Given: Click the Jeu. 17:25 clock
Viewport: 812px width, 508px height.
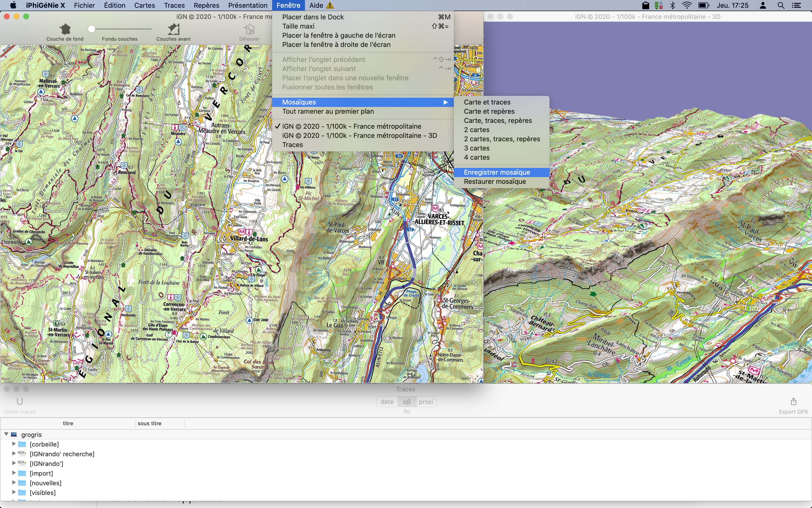Looking at the screenshot, I should coord(732,5).
